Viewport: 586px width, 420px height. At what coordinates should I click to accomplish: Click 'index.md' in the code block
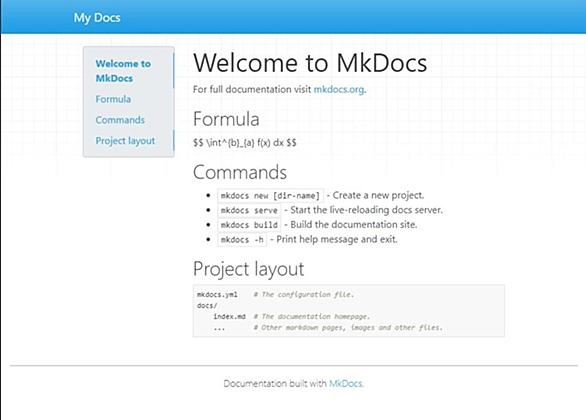pos(229,316)
